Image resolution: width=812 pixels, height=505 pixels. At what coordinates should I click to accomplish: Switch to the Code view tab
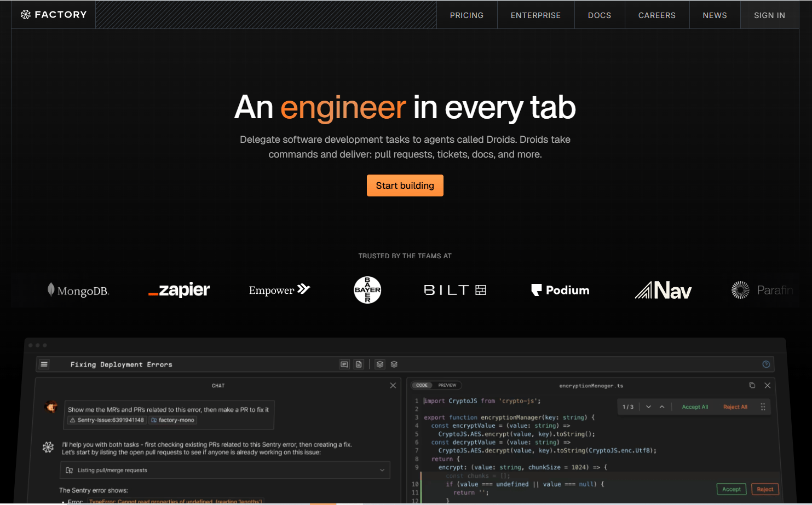pyautogui.click(x=422, y=385)
